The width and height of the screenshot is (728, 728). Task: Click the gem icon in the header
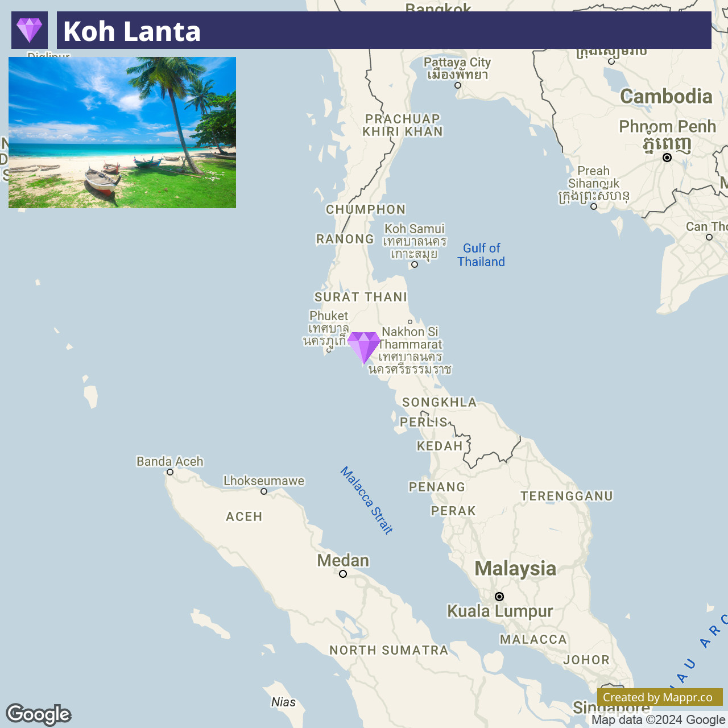[x=30, y=30]
